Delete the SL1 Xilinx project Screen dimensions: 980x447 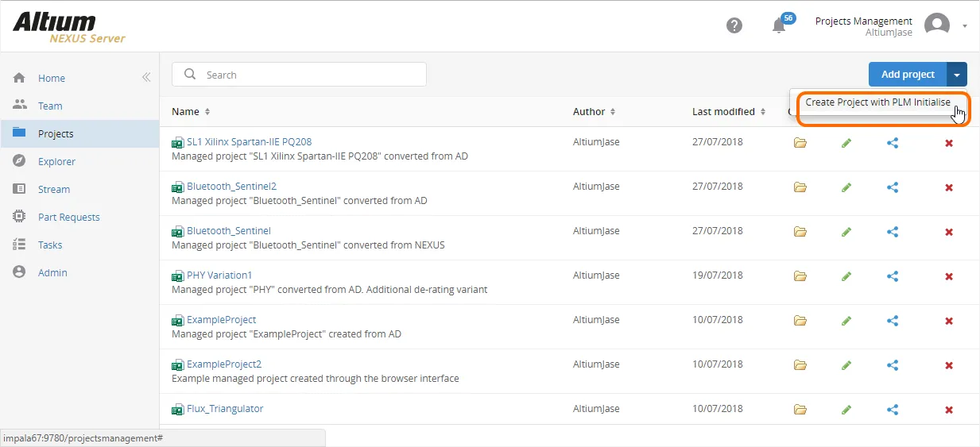948,144
